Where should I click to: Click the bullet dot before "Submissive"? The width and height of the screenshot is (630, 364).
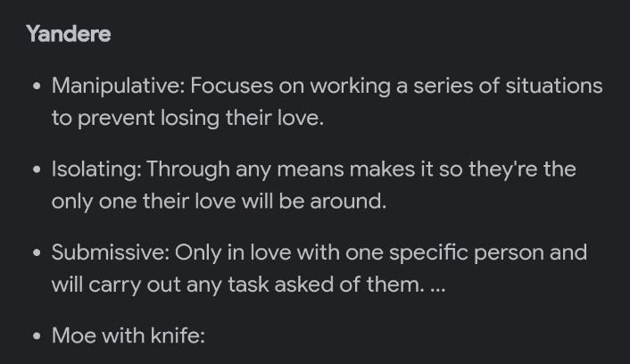click(x=36, y=253)
